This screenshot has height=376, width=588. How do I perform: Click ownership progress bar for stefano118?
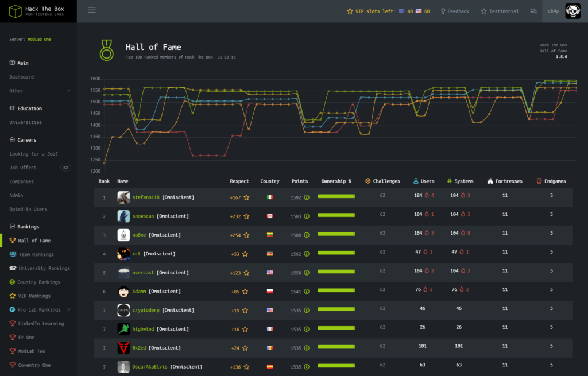point(336,196)
